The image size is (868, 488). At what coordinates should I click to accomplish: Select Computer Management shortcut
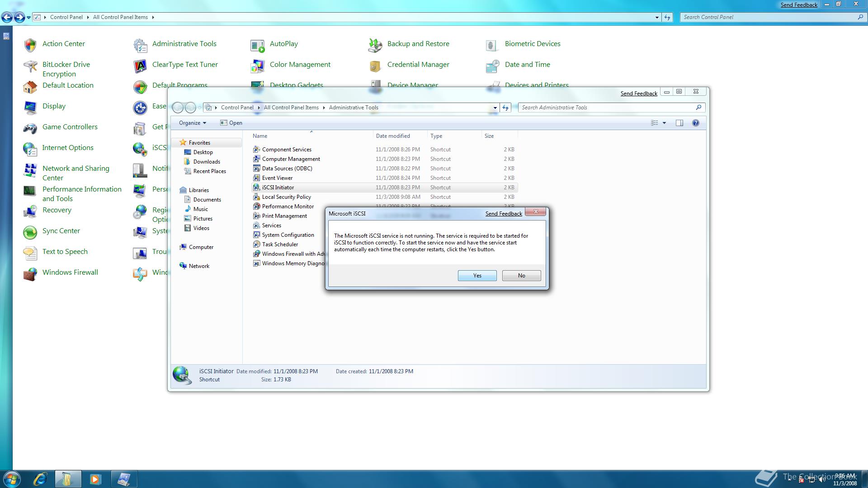(291, 159)
